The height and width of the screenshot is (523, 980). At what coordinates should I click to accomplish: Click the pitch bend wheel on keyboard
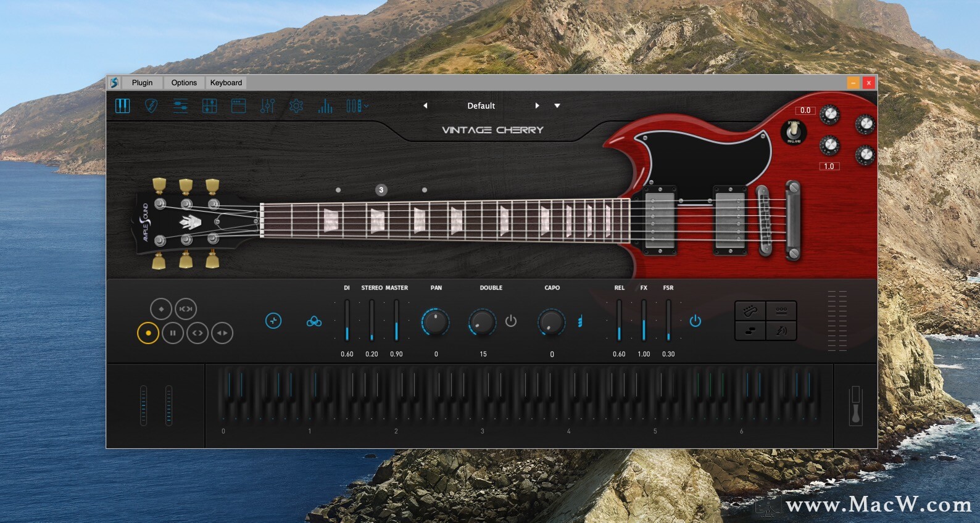tap(144, 406)
